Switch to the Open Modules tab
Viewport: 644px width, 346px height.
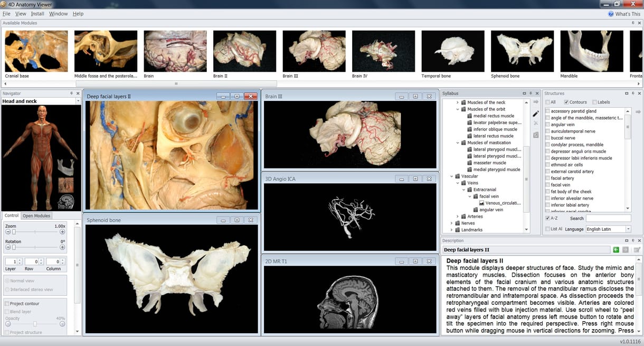pyautogui.click(x=36, y=216)
